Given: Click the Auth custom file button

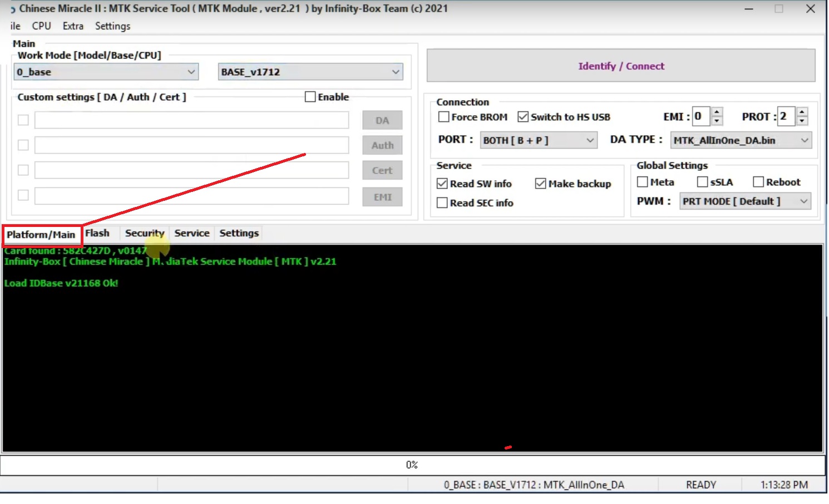Looking at the screenshot, I should 382,145.
